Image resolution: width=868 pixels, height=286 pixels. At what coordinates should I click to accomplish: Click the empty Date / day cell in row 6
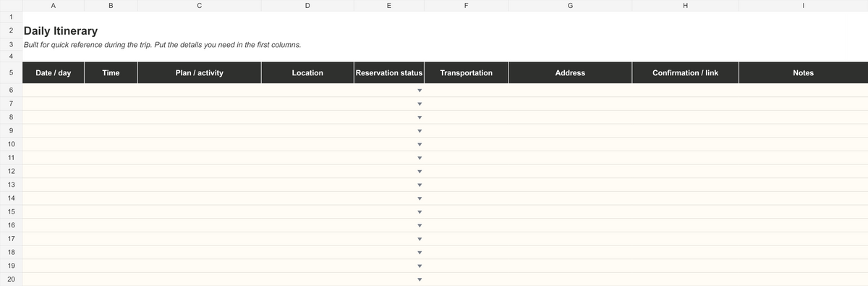[54, 91]
